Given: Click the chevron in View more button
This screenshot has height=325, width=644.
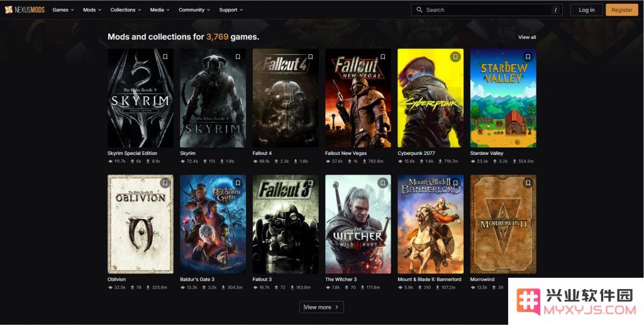Looking at the screenshot, I should point(337,307).
